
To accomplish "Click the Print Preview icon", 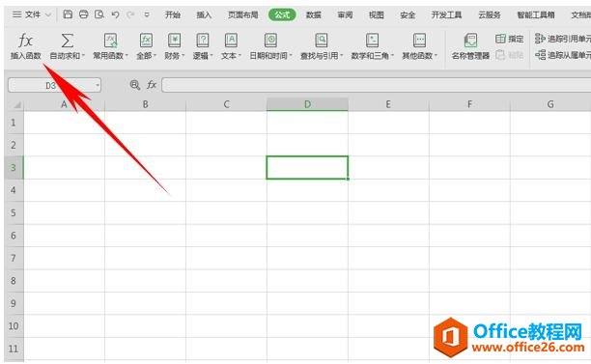I will tap(99, 14).
